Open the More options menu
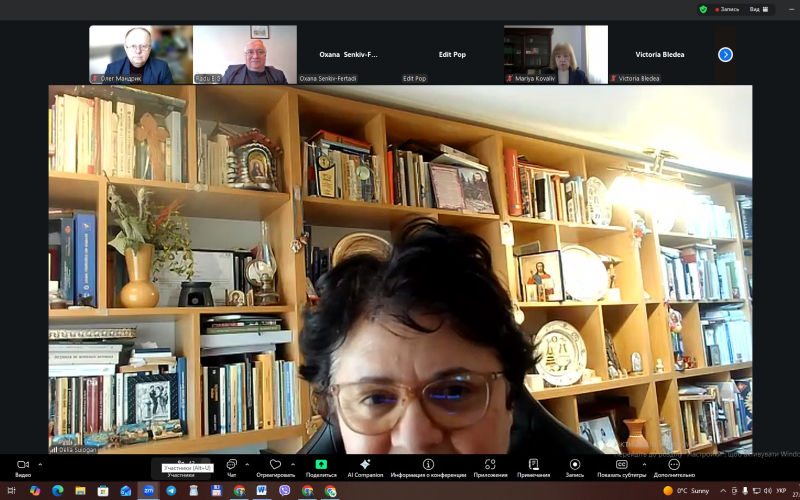 pyautogui.click(x=674, y=465)
